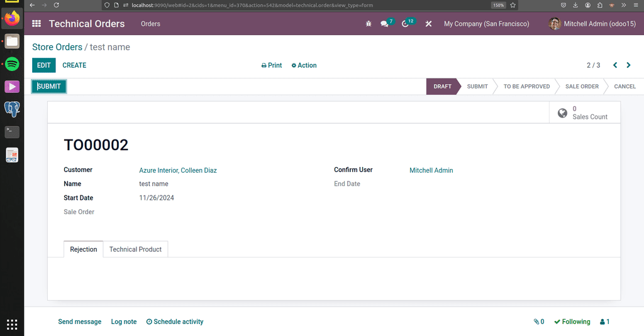Click the 150% zoom indicator
Image resolution: width=644 pixels, height=336 pixels.
[498, 5]
